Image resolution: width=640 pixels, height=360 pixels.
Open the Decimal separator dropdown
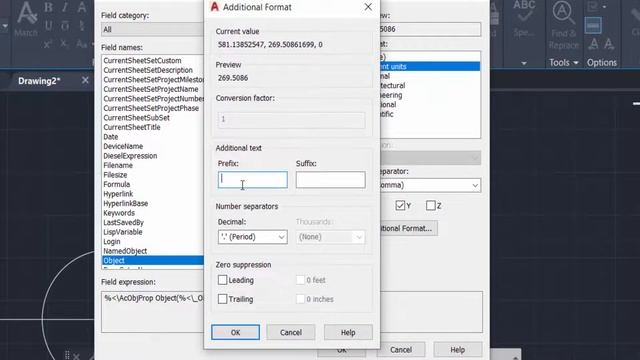[253, 237]
